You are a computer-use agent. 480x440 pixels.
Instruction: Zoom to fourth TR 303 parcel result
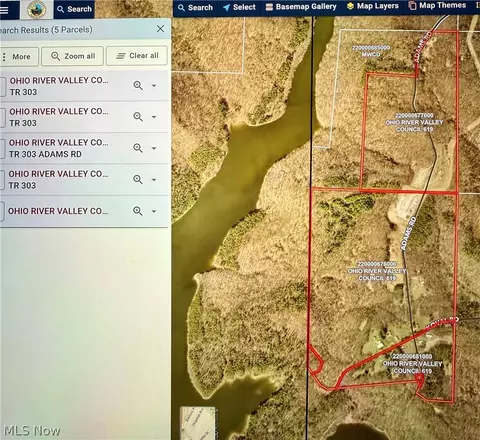point(138,179)
